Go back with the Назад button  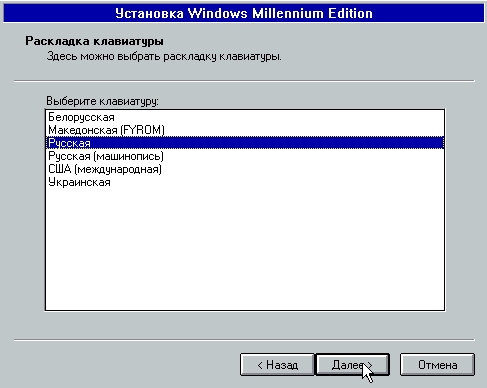coord(277,365)
